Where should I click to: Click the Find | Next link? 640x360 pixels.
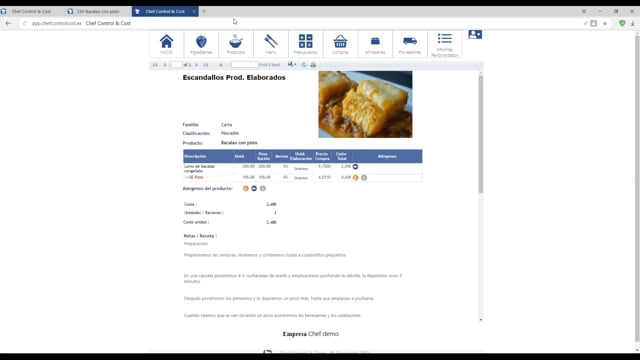point(269,65)
